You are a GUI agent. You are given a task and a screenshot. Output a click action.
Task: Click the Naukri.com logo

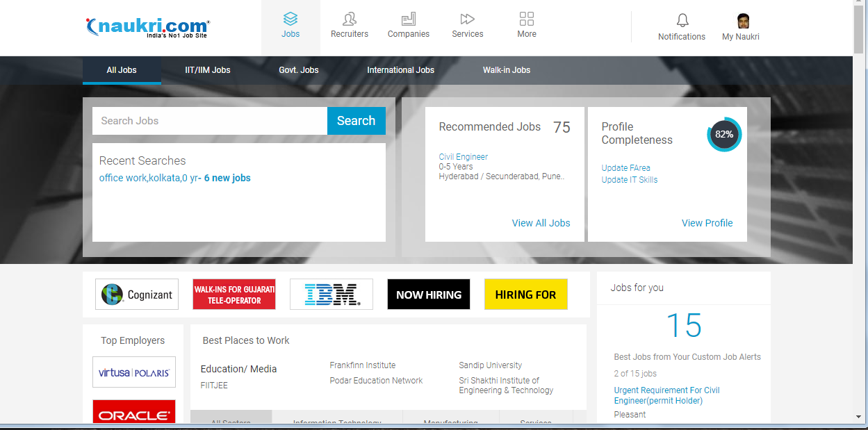pyautogui.click(x=147, y=27)
